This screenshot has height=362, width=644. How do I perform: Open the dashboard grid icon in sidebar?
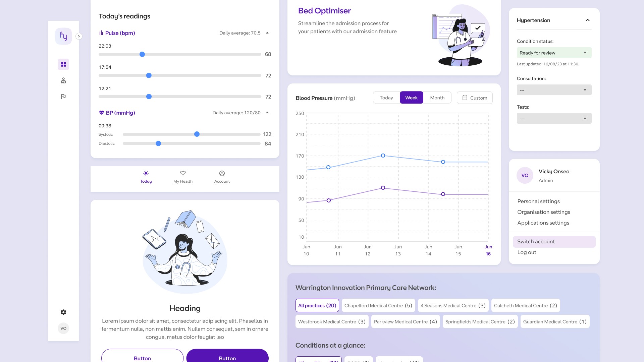point(63,64)
